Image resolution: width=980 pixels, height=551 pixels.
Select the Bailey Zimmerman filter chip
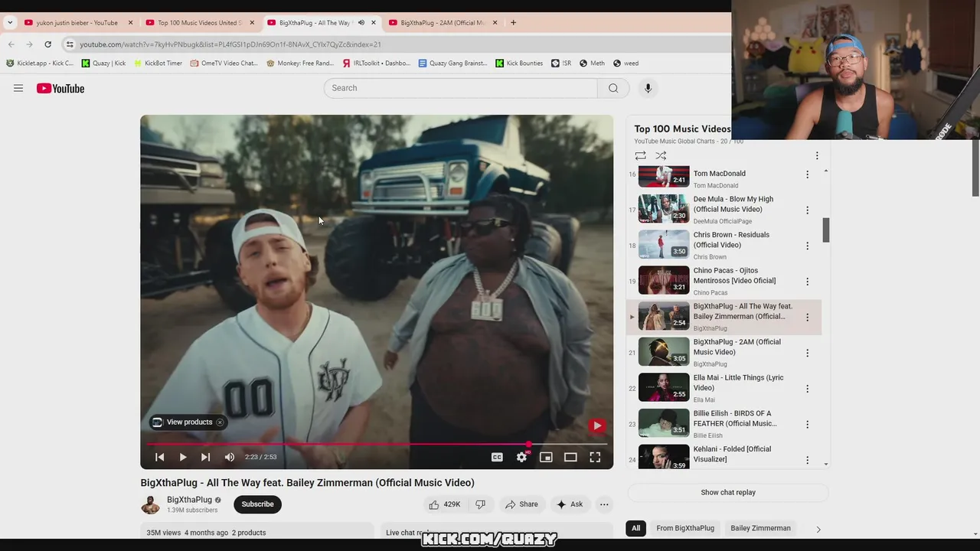tap(760, 528)
